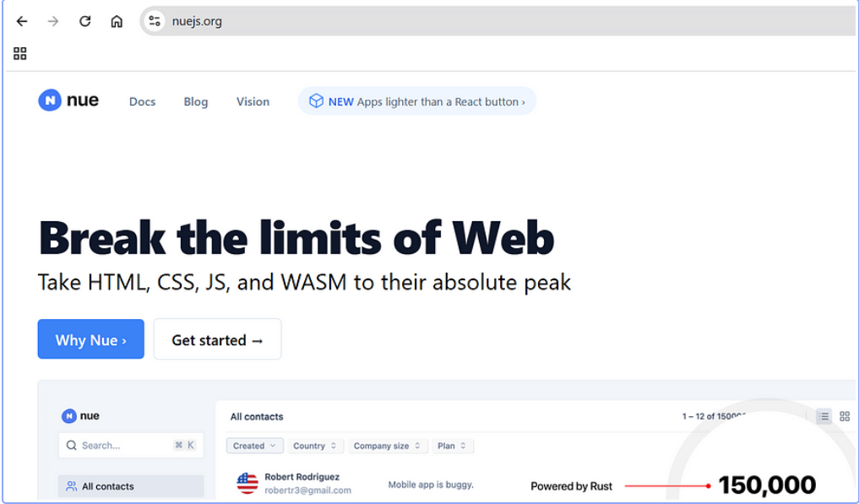The height and width of the screenshot is (504, 859).
Task: Click the browser forward arrow
Action: [53, 21]
